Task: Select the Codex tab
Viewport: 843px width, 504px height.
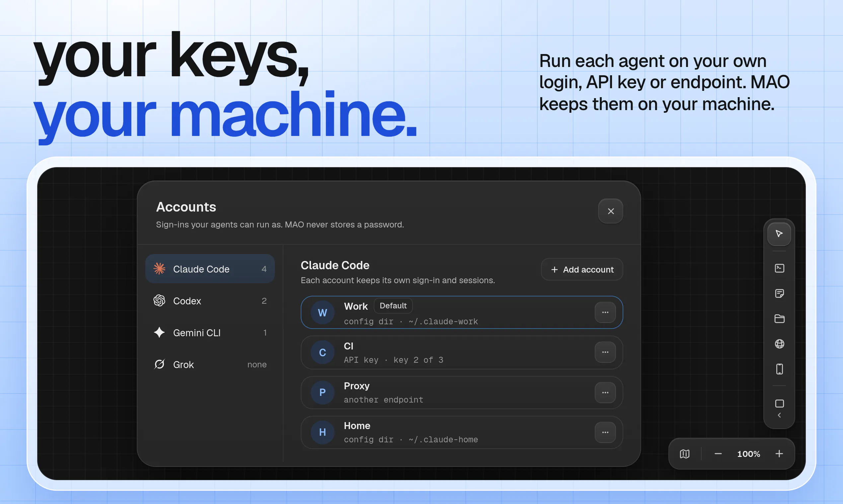Action: (210, 300)
